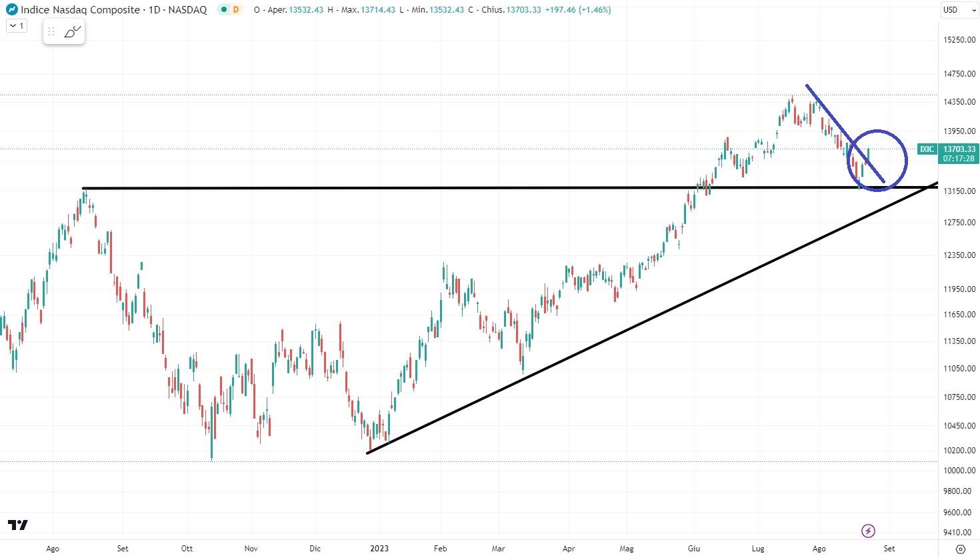This screenshot has width=980, height=558.
Task: Select the black horizontal resistance line
Action: [400, 188]
